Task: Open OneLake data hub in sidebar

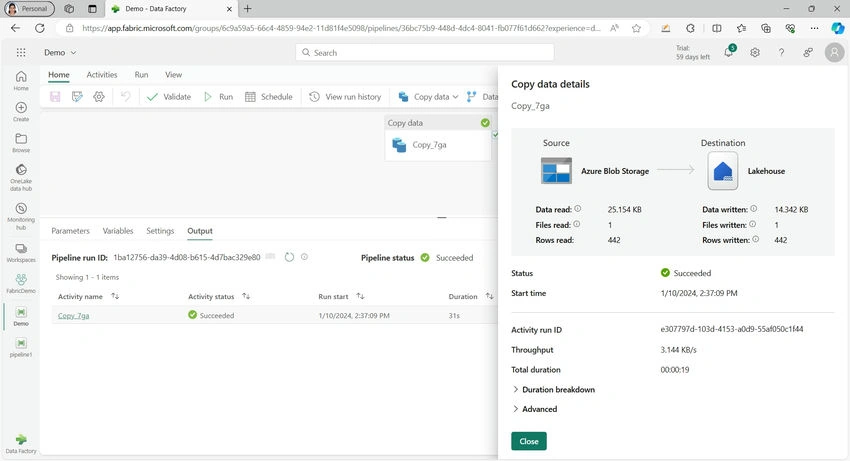Action: tap(21, 178)
